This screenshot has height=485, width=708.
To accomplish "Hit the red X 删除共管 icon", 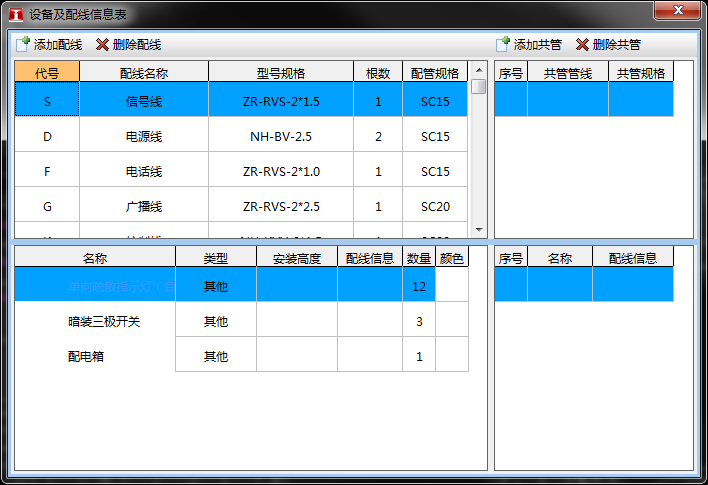I will coord(582,45).
